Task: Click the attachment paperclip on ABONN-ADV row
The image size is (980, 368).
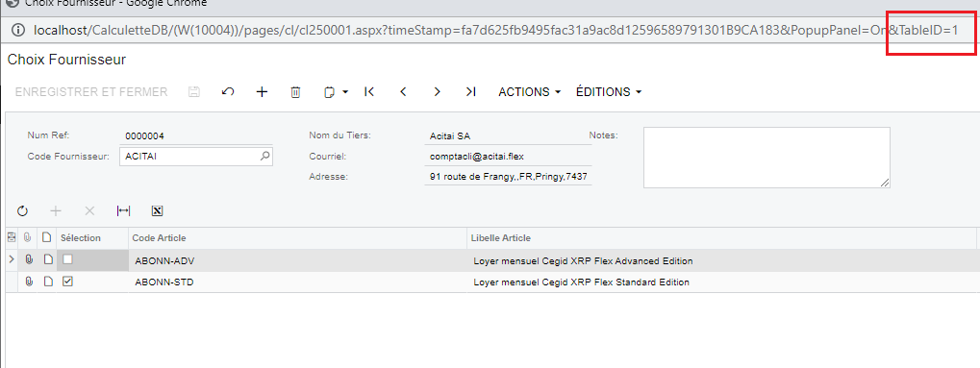Action: pos(28,260)
